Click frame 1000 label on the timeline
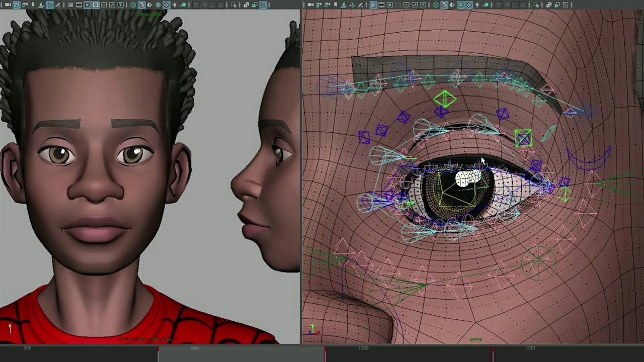This screenshot has width=644, height=362. point(363,348)
